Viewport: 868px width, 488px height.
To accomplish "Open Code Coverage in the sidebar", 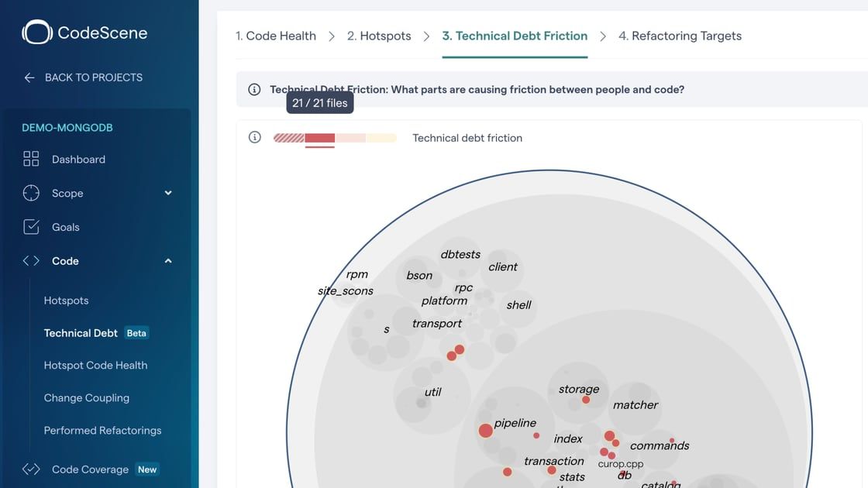I will 90,469.
